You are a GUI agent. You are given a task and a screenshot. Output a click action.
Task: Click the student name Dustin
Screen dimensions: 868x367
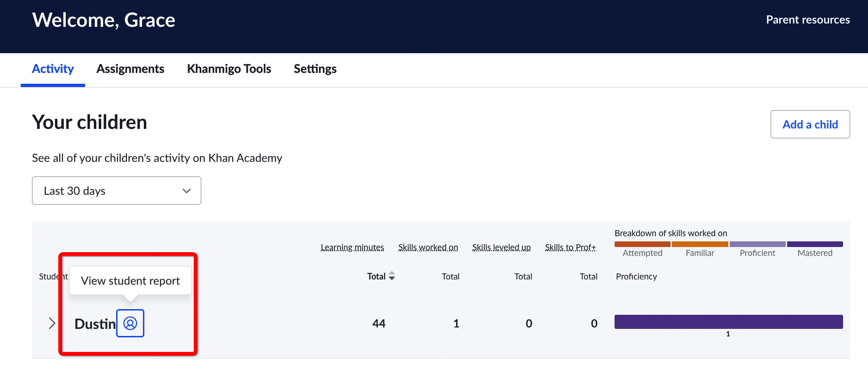[95, 324]
